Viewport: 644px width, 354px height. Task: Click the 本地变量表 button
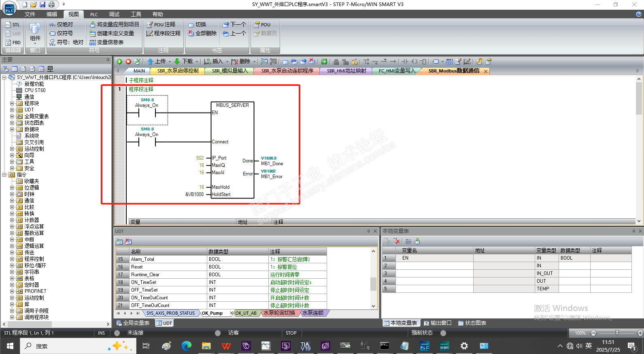(x=400, y=323)
